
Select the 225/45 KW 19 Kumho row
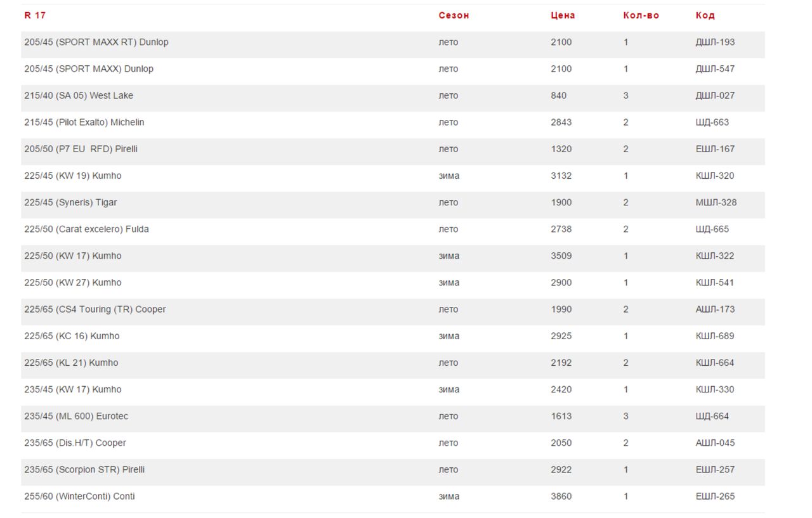pyautogui.click(x=393, y=176)
